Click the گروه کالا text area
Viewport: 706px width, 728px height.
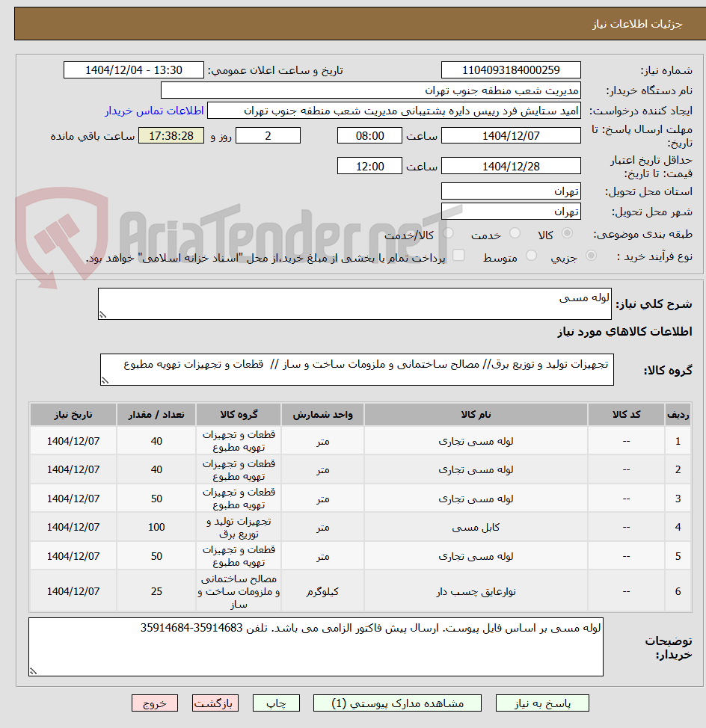point(357,369)
